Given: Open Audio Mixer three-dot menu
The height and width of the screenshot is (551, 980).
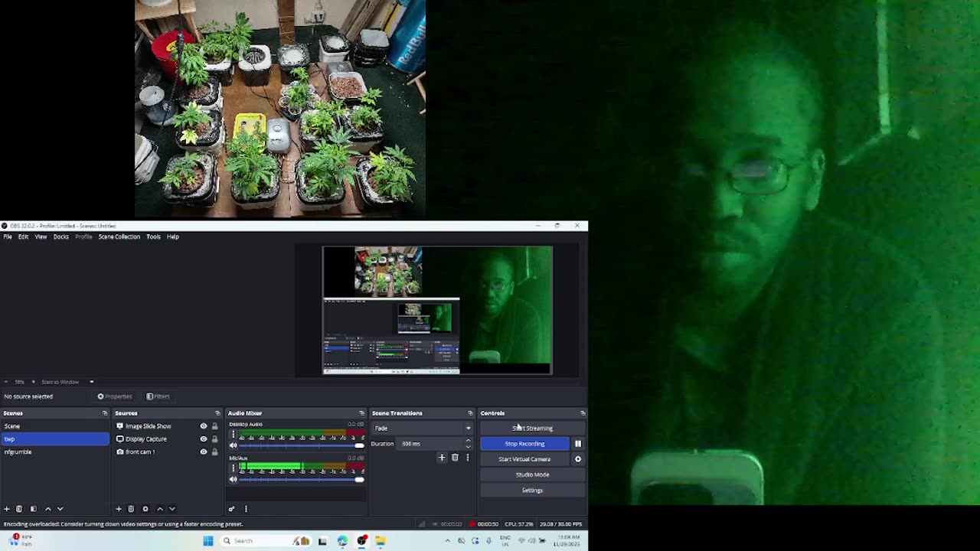Looking at the screenshot, I should tap(246, 509).
